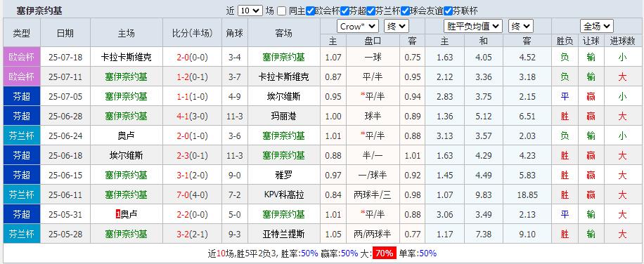Select the 让球 column header
This screenshot has width=644, height=264.
click(x=591, y=41)
